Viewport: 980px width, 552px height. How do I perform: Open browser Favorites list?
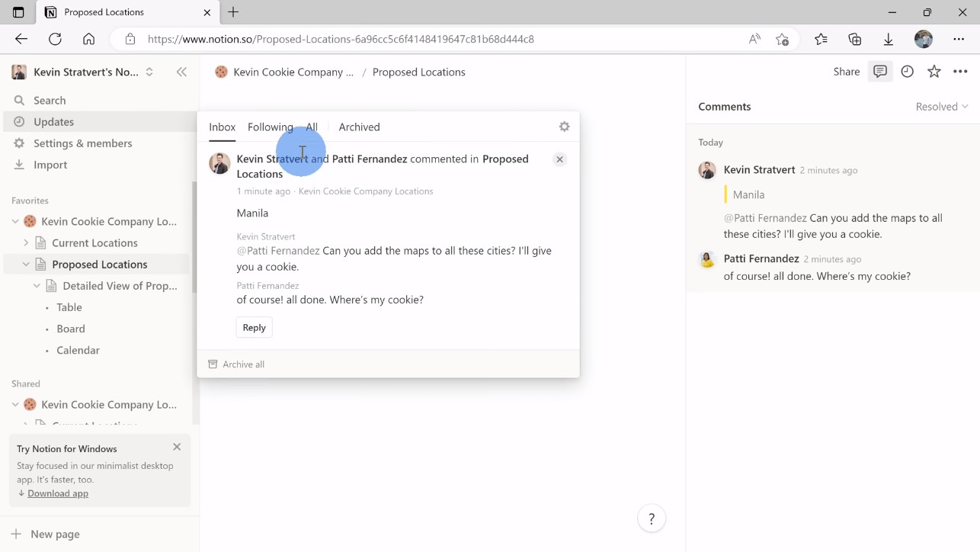[x=821, y=39]
